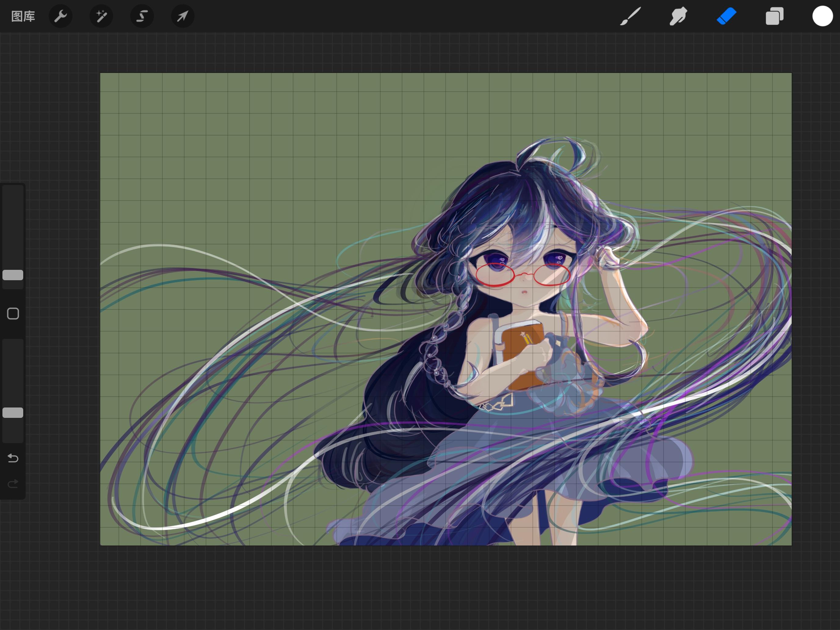Activate the Selection S-ribbon tool
The image size is (840, 630).
142,16
